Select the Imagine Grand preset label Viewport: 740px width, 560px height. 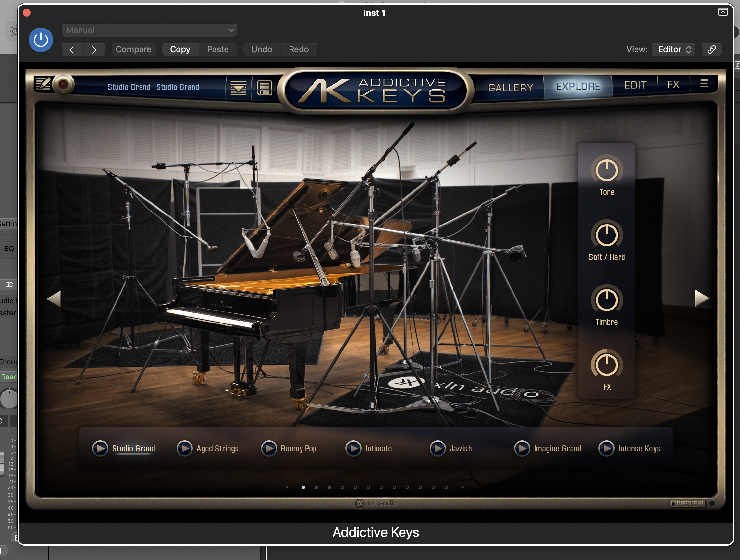(x=558, y=449)
